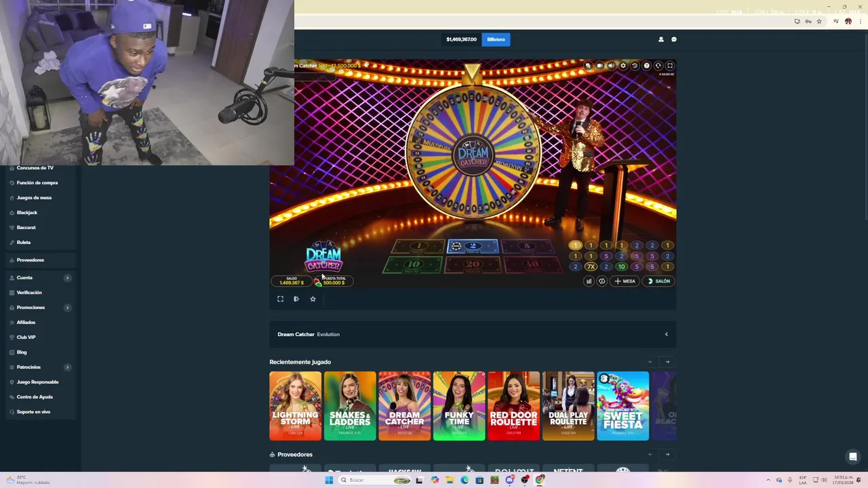868x488 pixels.
Task: Toggle the video camera icon in game
Action: click(599, 66)
